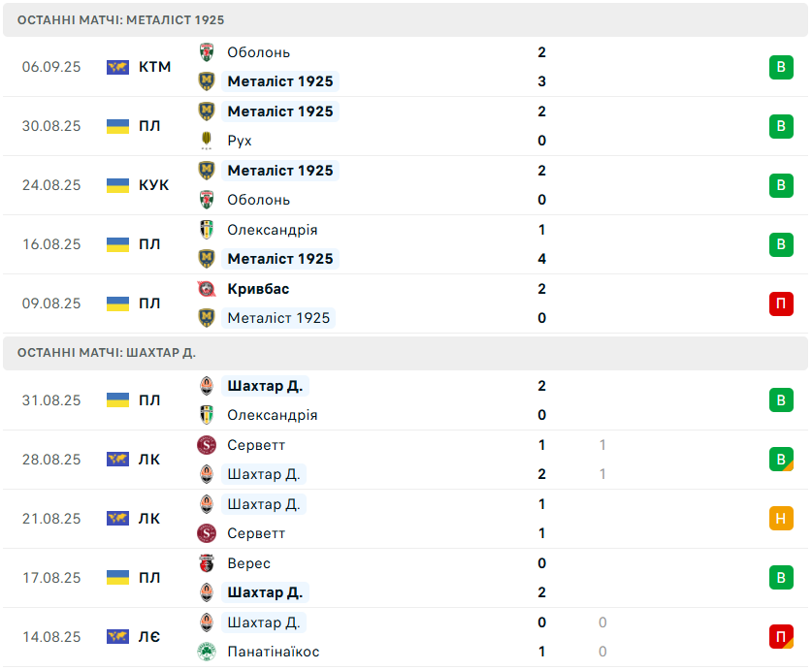The height and width of the screenshot is (670, 812).
Task: Open the Шахтар Д. team link on 31.08.25
Action: tap(265, 386)
